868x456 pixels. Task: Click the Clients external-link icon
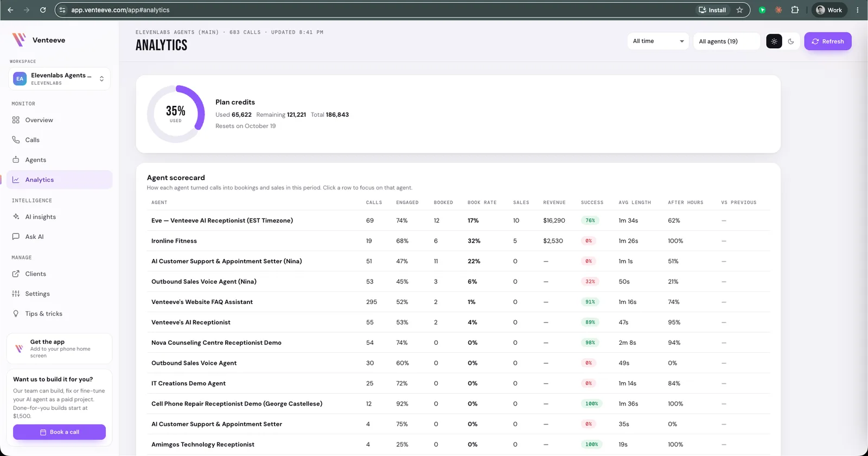tap(16, 274)
